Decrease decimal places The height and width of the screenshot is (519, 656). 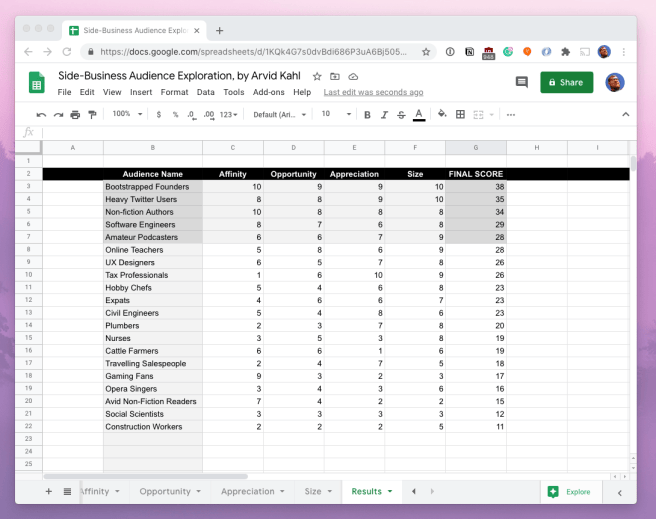(192, 115)
